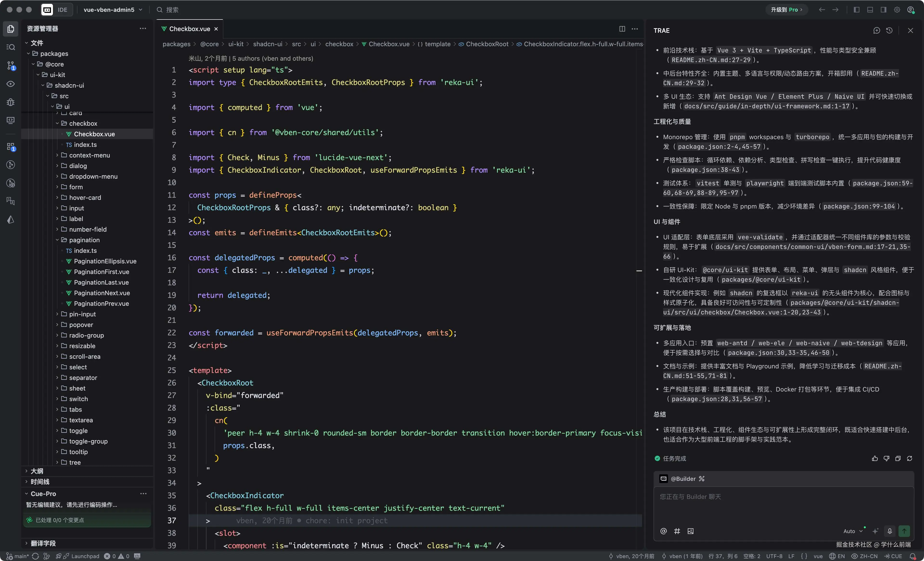This screenshot has height=561, width=924.
Task: Open the Search view in activity bar
Action: [11, 47]
